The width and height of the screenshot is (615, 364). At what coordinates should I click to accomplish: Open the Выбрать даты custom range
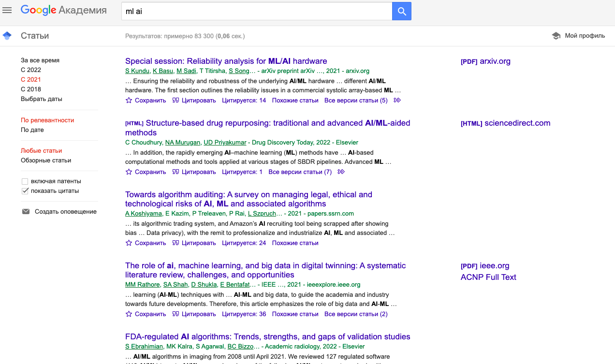[42, 99]
